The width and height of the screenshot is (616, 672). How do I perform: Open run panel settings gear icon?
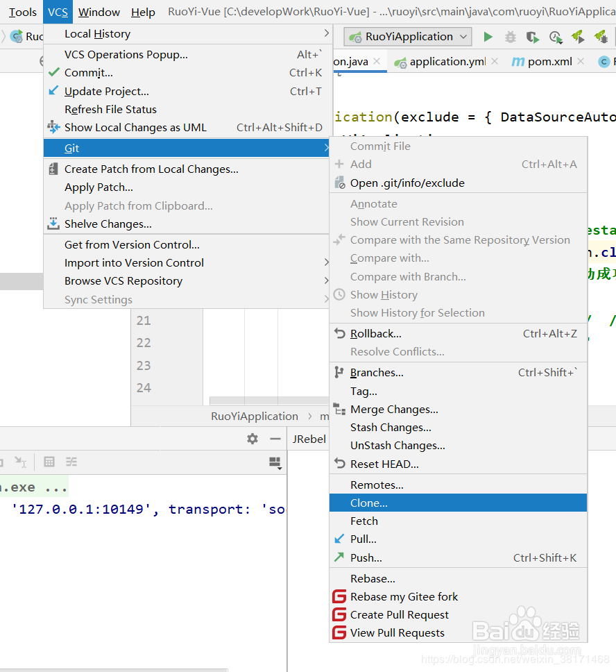[x=253, y=439]
